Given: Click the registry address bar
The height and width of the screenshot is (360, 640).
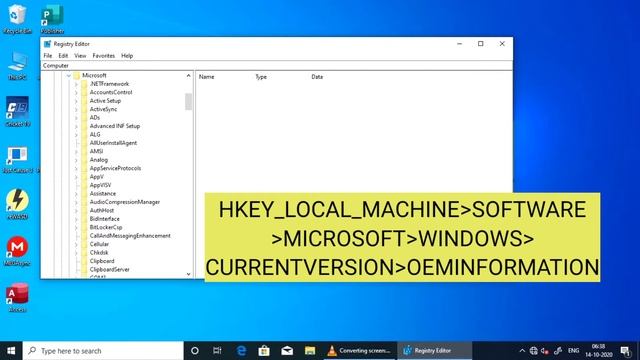Looking at the screenshot, I should (x=277, y=65).
